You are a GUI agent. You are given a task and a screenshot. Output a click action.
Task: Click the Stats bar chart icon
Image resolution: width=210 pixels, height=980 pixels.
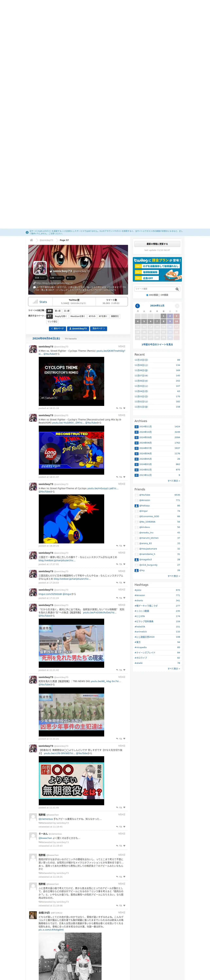coord(35,302)
